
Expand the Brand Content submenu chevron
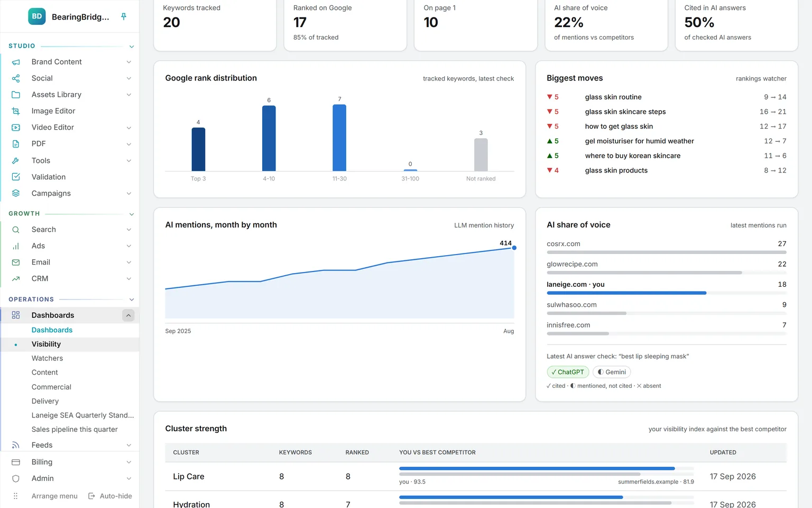point(129,62)
